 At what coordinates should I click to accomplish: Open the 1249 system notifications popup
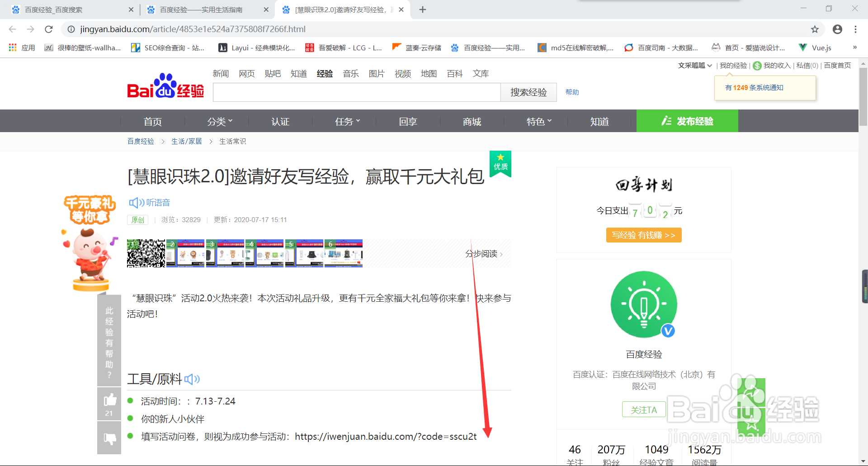(765, 88)
